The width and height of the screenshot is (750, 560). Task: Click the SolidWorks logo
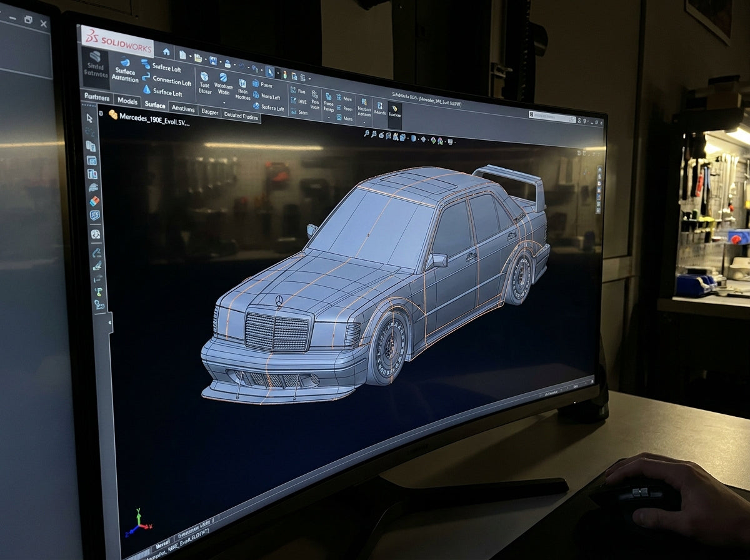119,42
